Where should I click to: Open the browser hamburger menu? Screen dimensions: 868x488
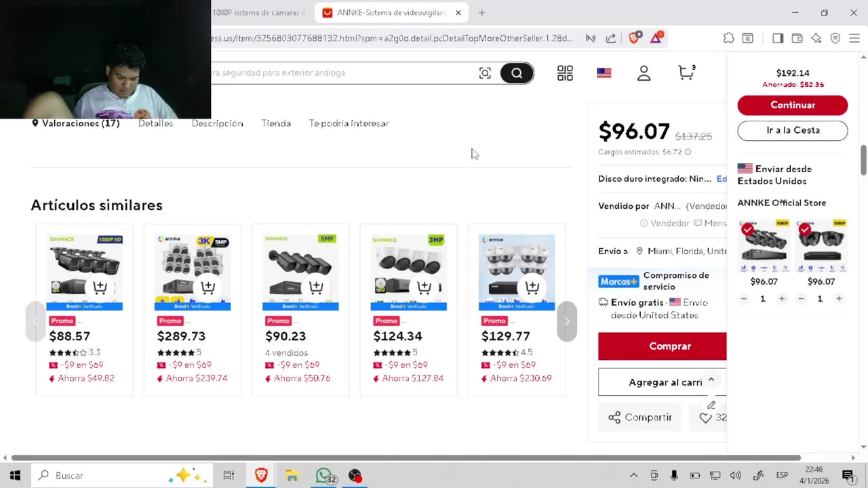pyautogui.click(x=854, y=39)
